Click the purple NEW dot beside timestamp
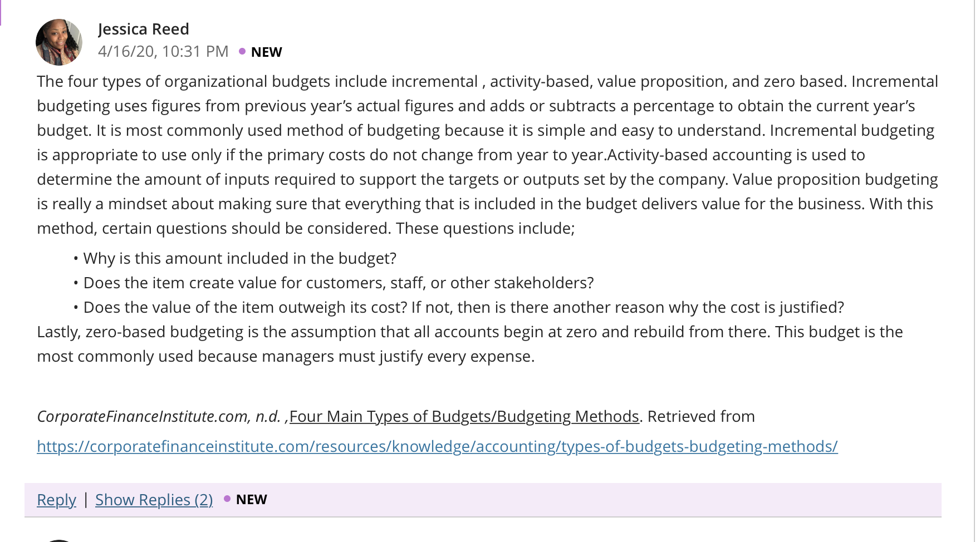The image size is (980, 542). (242, 51)
